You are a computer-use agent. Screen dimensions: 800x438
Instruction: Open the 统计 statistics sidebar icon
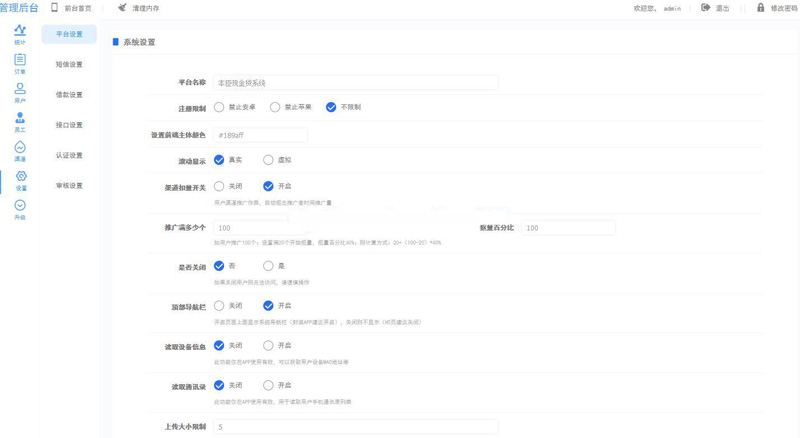click(x=20, y=32)
